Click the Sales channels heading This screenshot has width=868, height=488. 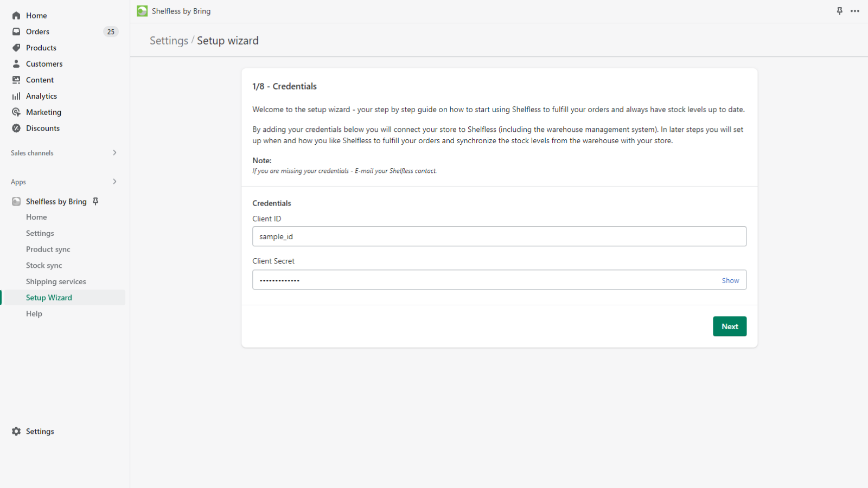click(x=32, y=153)
